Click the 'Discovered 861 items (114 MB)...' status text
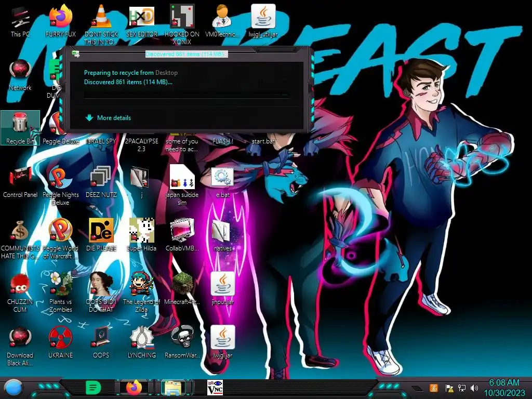 pyautogui.click(x=128, y=82)
